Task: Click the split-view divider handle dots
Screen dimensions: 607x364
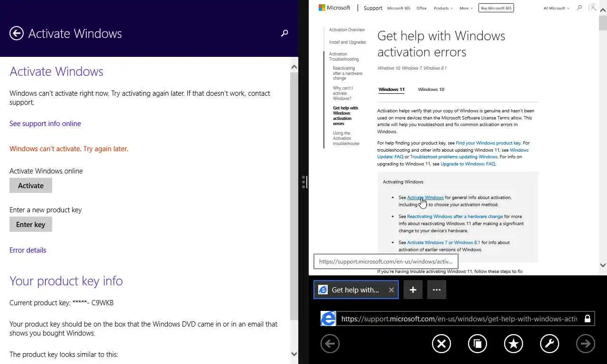Action: tap(303, 182)
